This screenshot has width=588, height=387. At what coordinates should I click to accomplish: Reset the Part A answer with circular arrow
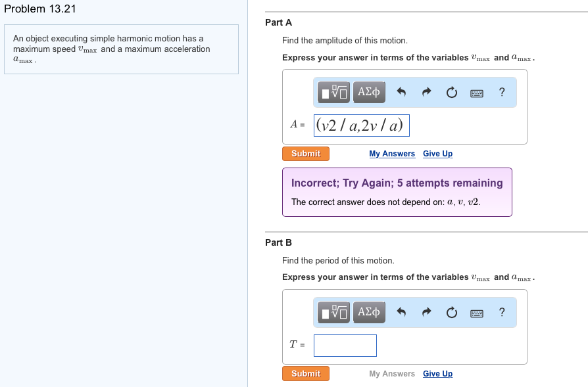pos(451,92)
